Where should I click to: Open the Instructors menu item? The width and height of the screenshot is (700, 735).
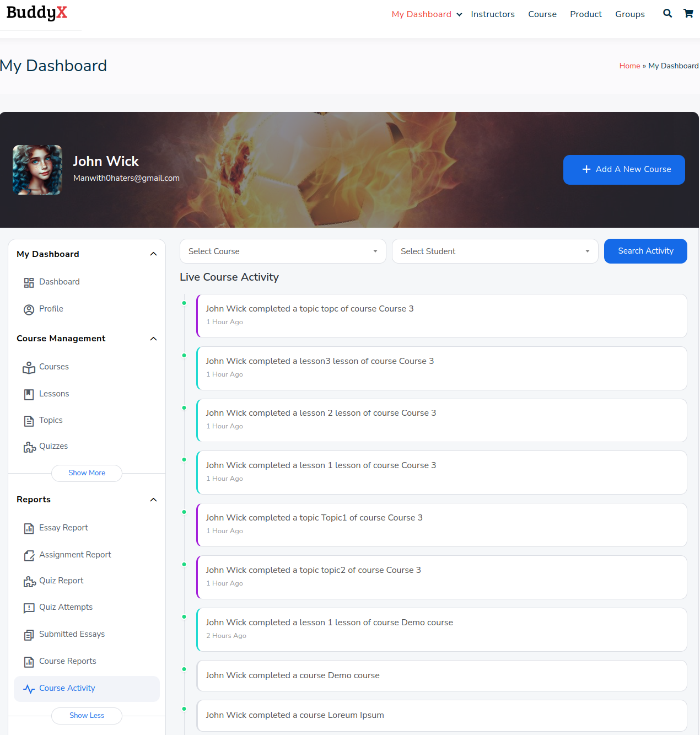[492, 14]
